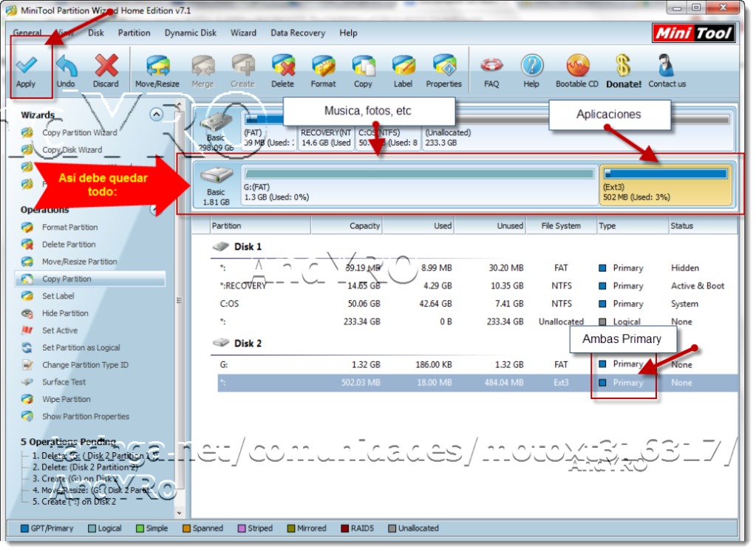Open the Wizard menu

click(x=243, y=33)
